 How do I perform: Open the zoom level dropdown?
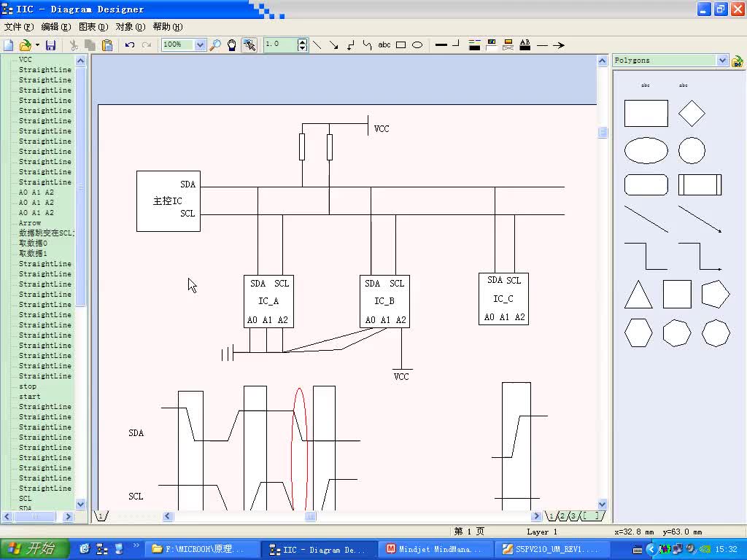click(198, 44)
